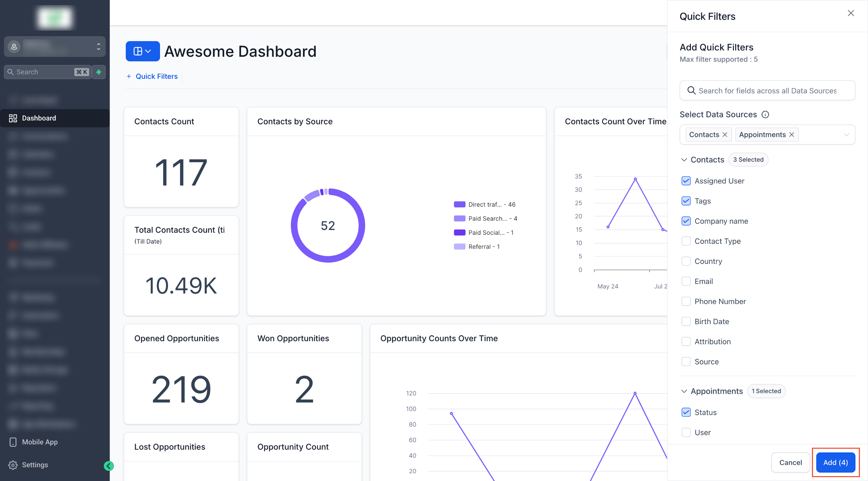Viewport: 868px width, 481px height.
Task: Open Settings via the gear icon
Action: pos(13,465)
